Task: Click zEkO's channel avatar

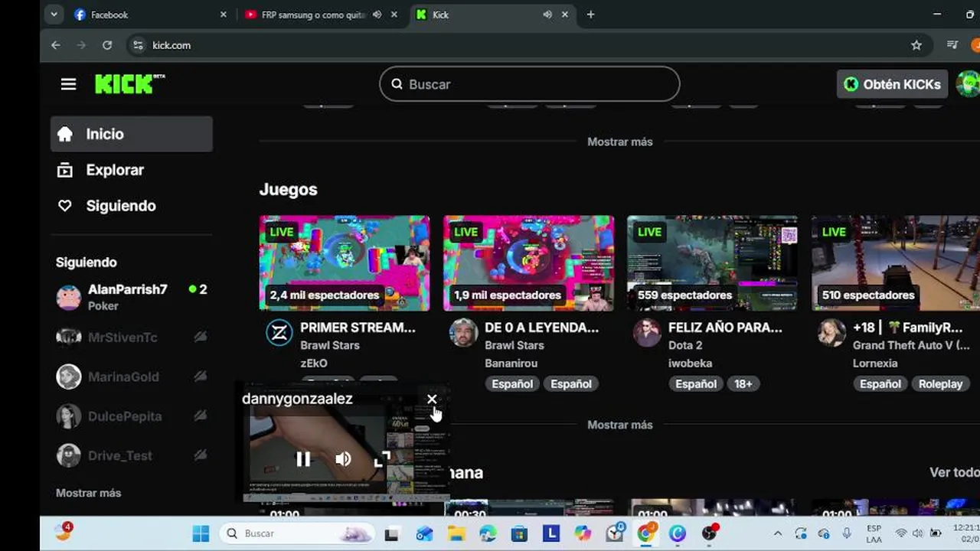Action: [x=279, y=333]
